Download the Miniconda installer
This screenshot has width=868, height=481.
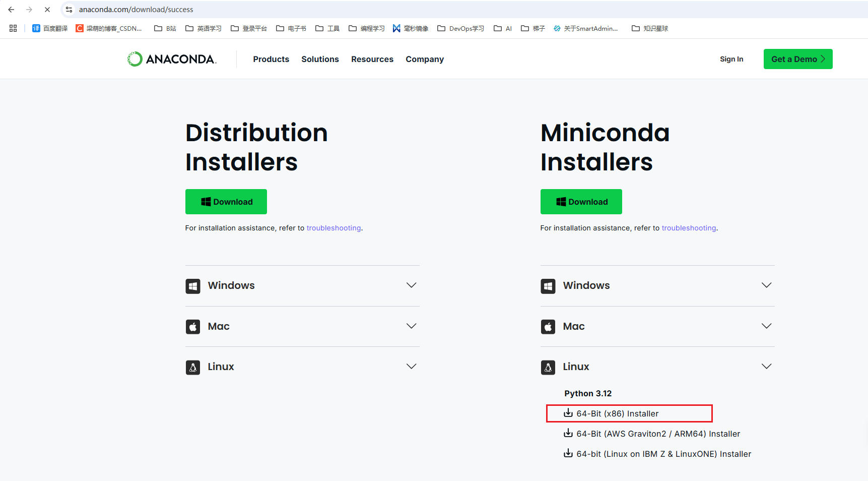581,202
